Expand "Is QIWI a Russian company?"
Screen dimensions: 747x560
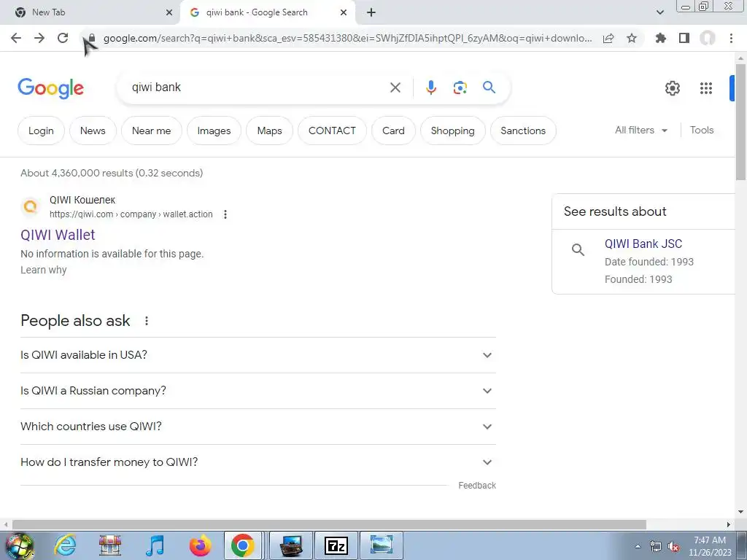coord(258,391)
